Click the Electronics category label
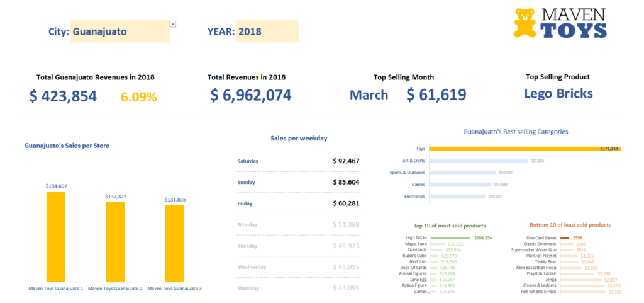The height and width of the screenshot is (303, 644). [x=414, y=197]
